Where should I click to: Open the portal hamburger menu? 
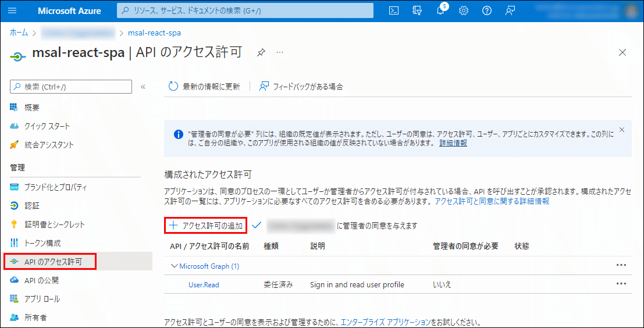click(x=12, y=11)
